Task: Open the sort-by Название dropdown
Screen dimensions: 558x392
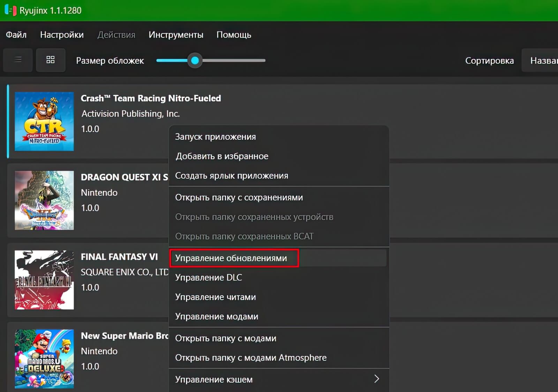Action: [x=540, y=60]
